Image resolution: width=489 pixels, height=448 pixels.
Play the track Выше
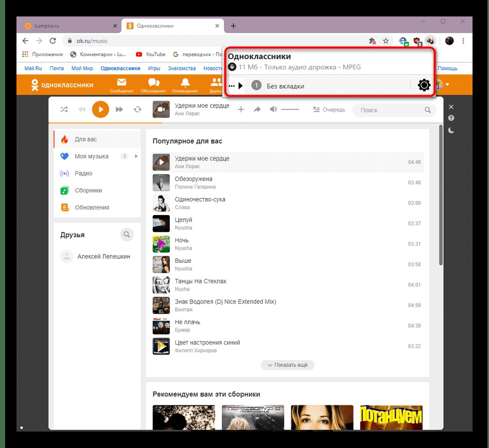288,264
